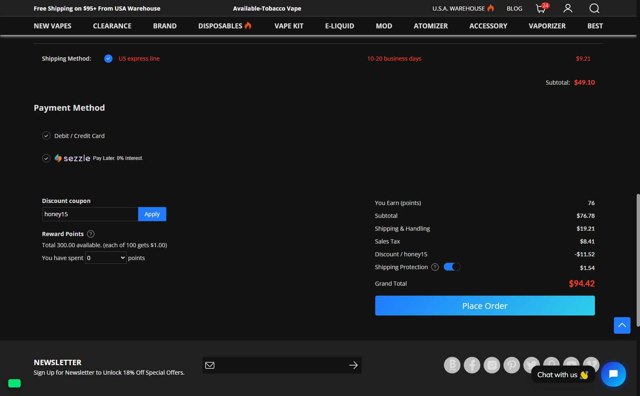Click the Shipping & Handling $19.21 value

point(585,229)
